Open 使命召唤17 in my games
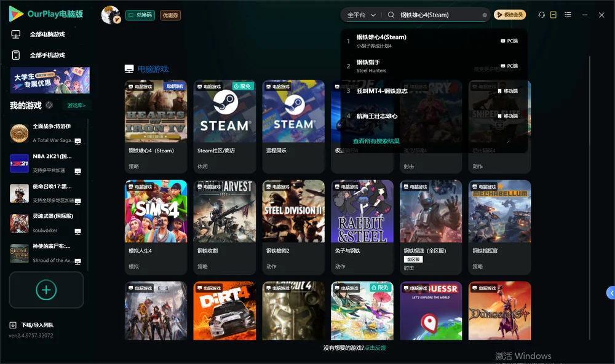 click(46, 193)
